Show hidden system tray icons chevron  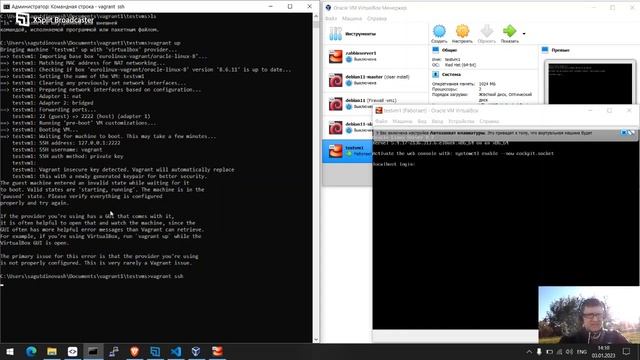529,351
